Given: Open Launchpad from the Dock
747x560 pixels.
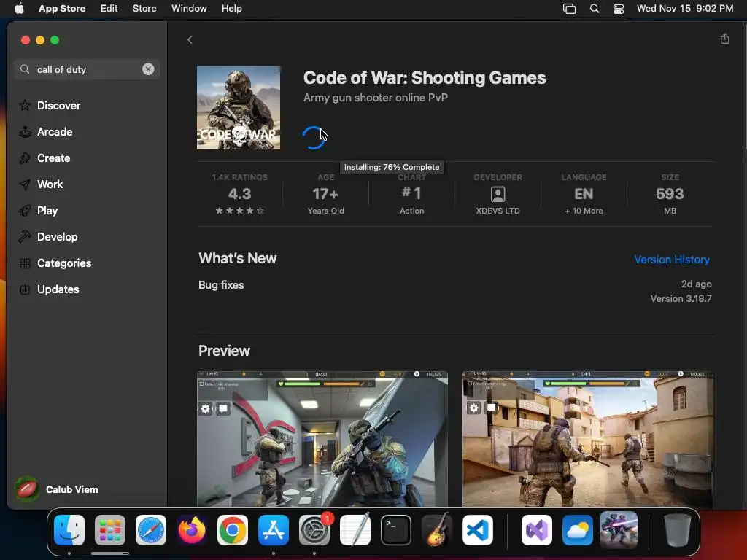Looking at the screenshot, I should tap(110, 530).
